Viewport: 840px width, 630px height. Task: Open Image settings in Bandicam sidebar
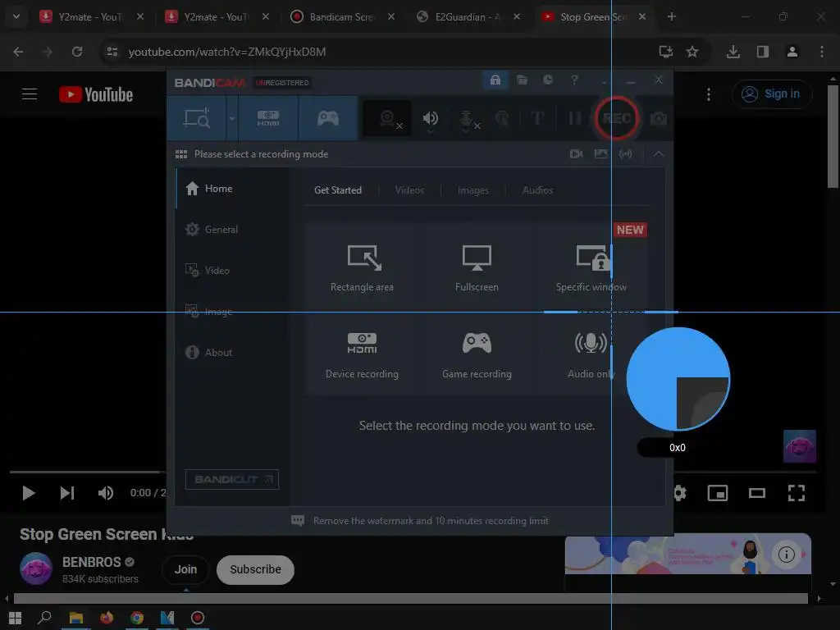pyautogui.click(x=232, y=311)
